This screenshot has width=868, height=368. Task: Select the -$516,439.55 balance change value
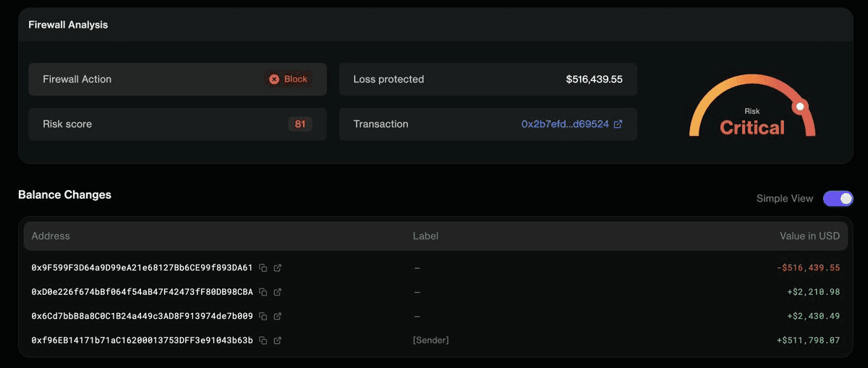coord(808,268)
